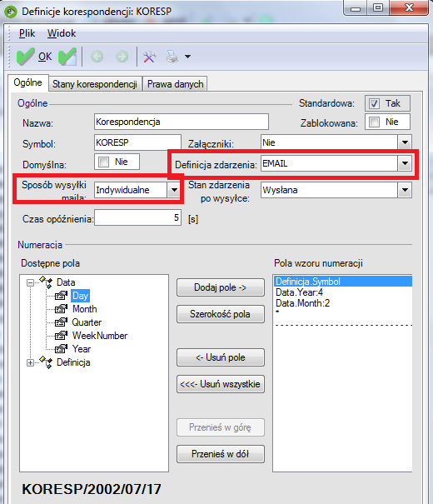Click the Dodaj pole button
Screen dimensions: 433x504
pos(221,287)
